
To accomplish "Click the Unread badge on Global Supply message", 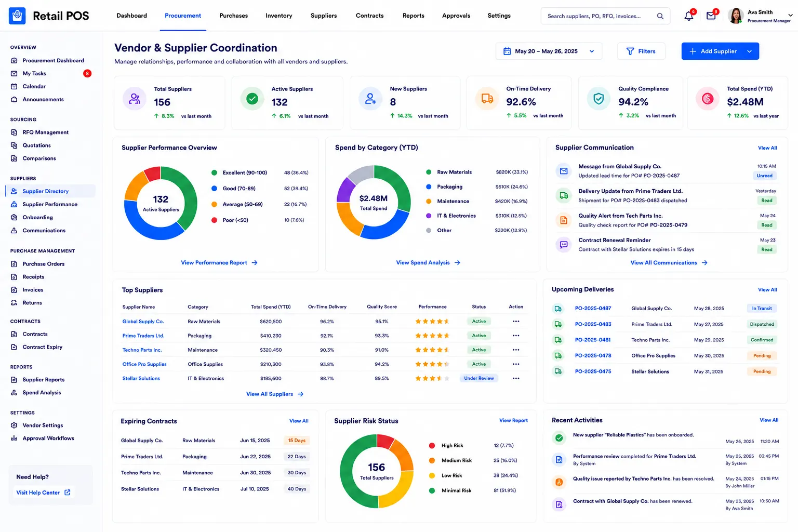I will click(x=765, y=176).
